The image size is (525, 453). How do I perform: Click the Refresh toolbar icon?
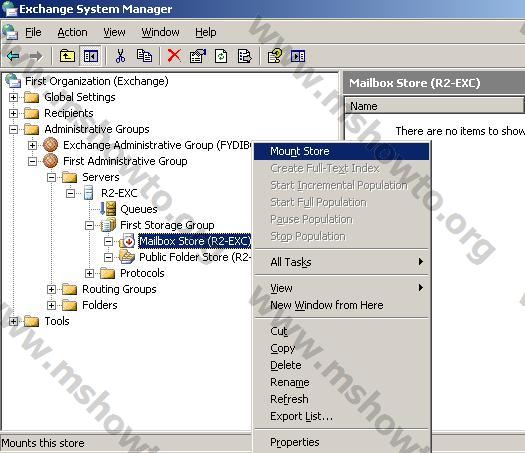[x=221, y=56]
